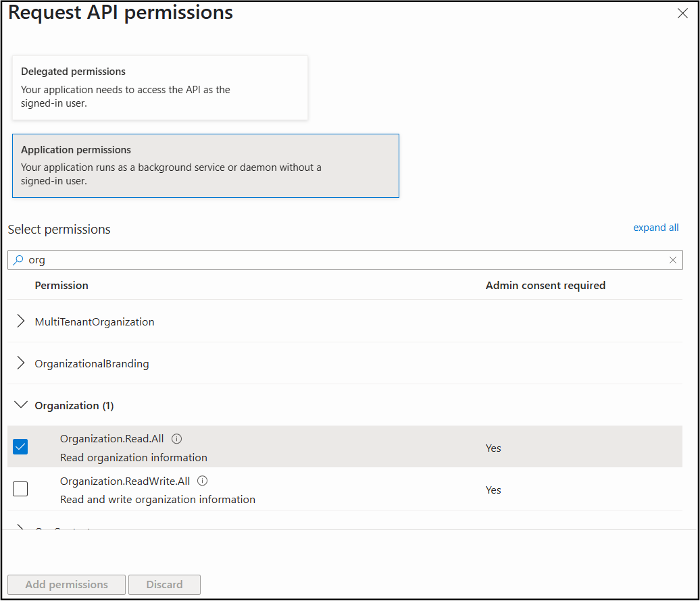Clear the search box text
700x601 pixels.
pyautogui.click(x=672, y=260)
